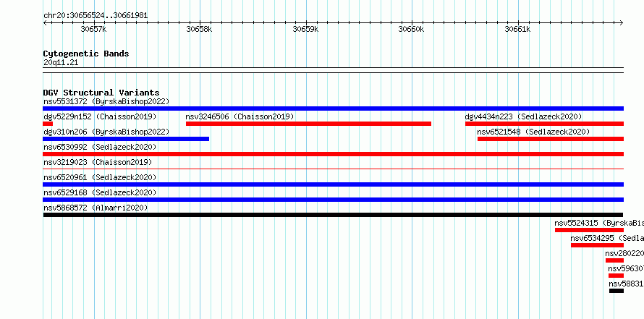Click the right arrowhead of the ruler

coord(622,23)
